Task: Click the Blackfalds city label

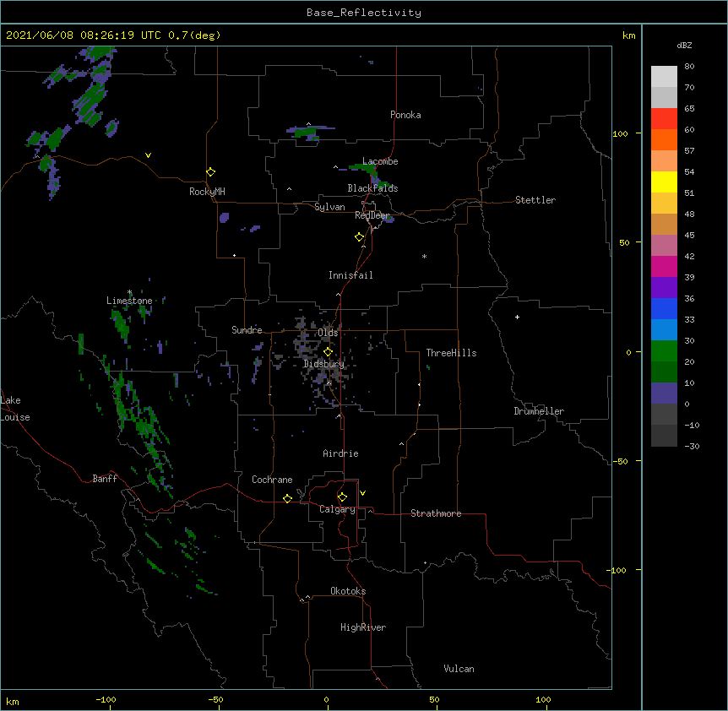Action: 372,188
